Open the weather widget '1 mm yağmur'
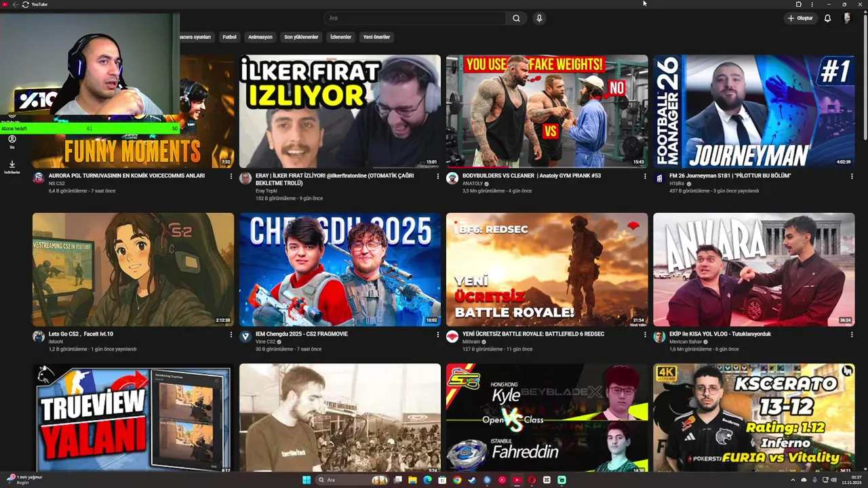The width and height of the screenshot is (868, 488). [24, 480]
